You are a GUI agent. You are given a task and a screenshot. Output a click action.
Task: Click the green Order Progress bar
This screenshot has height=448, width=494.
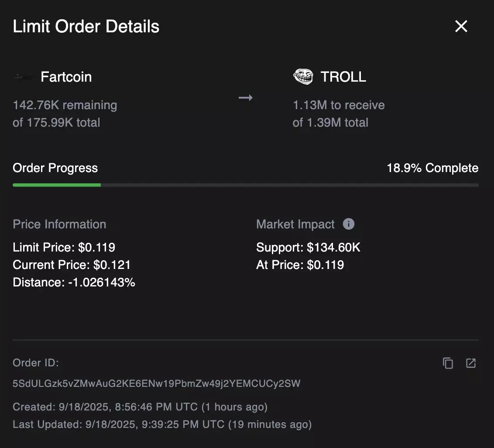57,185
